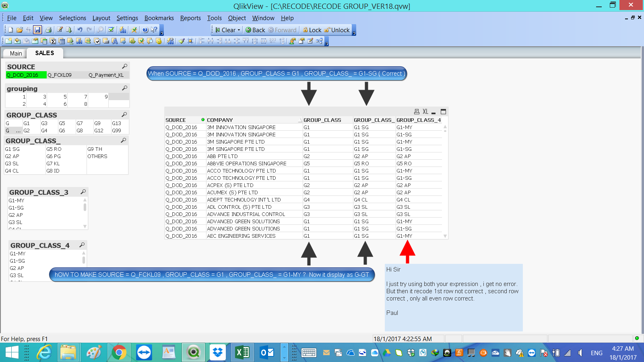Open Dropbox from the taskbar
The image size is (644, 362).
pos(218,353)
